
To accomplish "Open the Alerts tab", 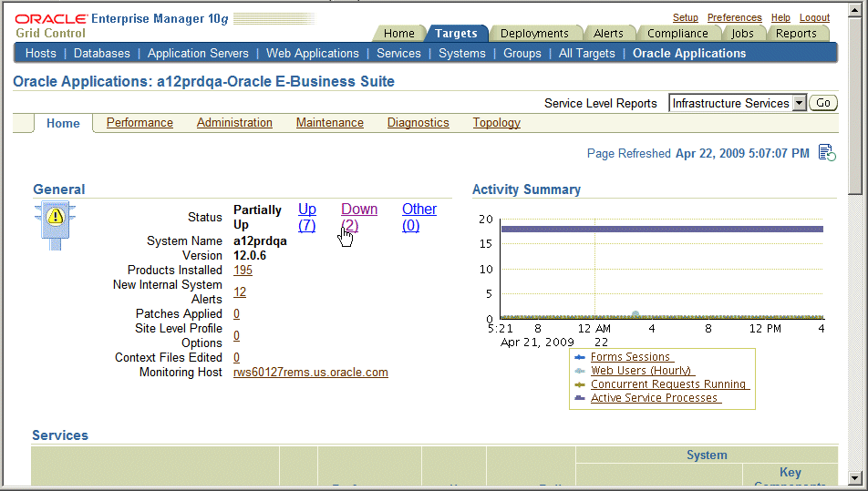I will [x=608, y=33].
